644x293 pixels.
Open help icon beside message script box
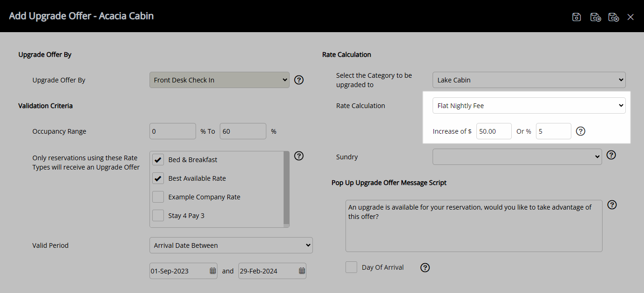(612, 204)
